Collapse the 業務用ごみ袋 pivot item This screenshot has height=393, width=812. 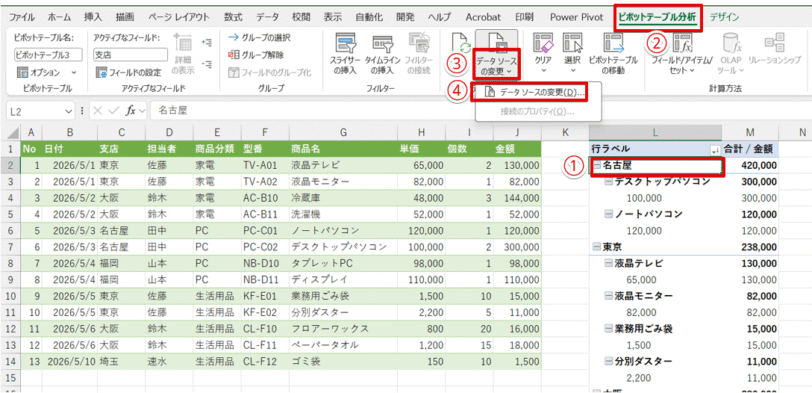609,328
